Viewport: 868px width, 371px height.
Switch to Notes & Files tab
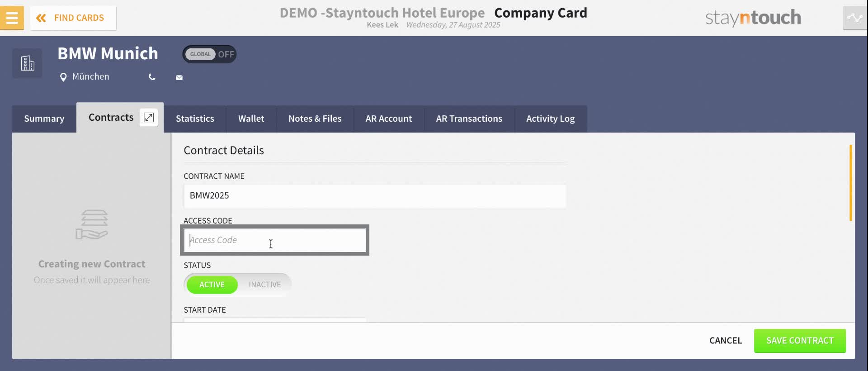click(315, 119)
